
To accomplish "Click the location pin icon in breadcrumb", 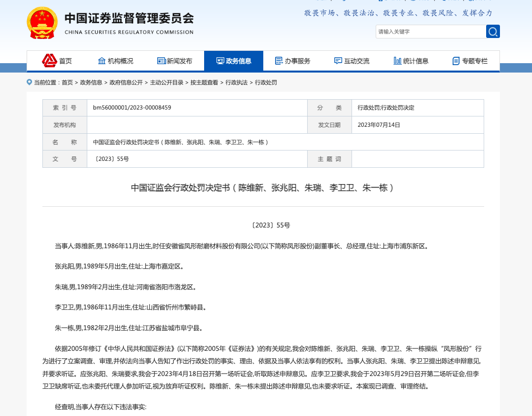I will [x=29, y=82].
